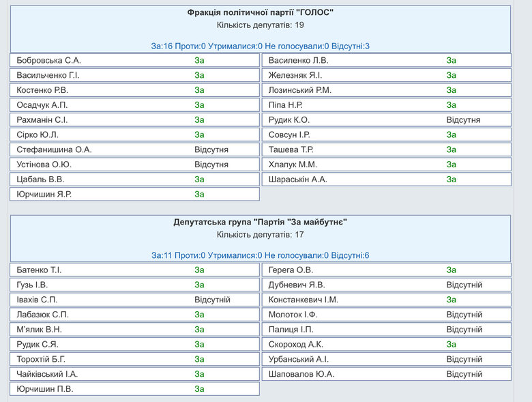The image size is (532, 402).
Task: Click the deputy name Цабаль В.В.
Action: click(40, 180)
